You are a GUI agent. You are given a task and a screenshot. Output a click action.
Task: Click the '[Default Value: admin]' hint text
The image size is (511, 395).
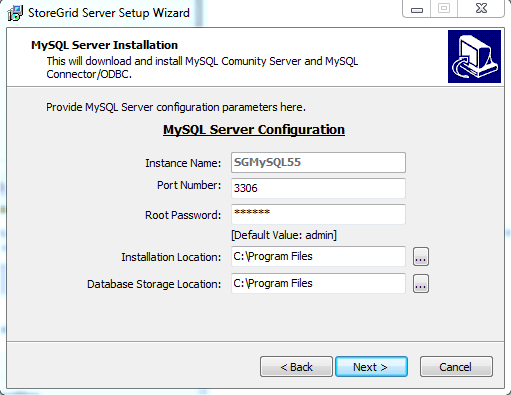(284, 235)
